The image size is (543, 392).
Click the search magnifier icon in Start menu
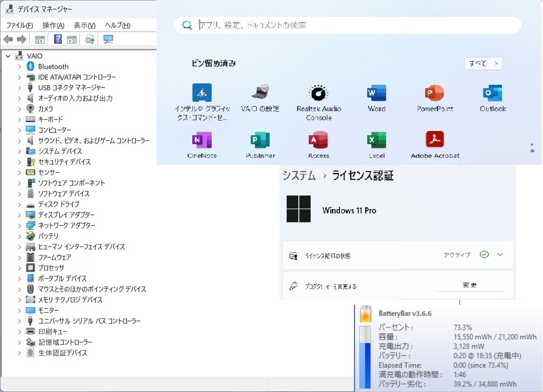click(187, 25)
